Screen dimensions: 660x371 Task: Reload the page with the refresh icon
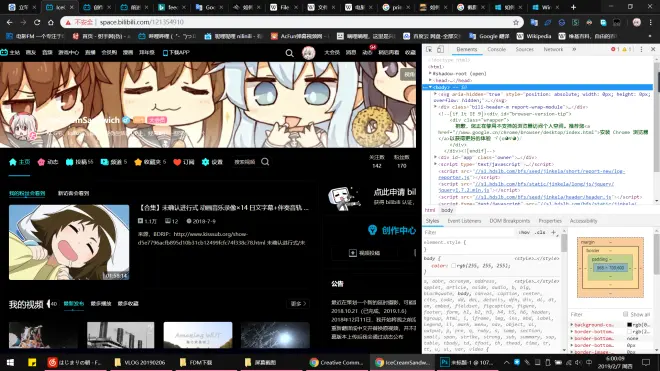(37, 22)
